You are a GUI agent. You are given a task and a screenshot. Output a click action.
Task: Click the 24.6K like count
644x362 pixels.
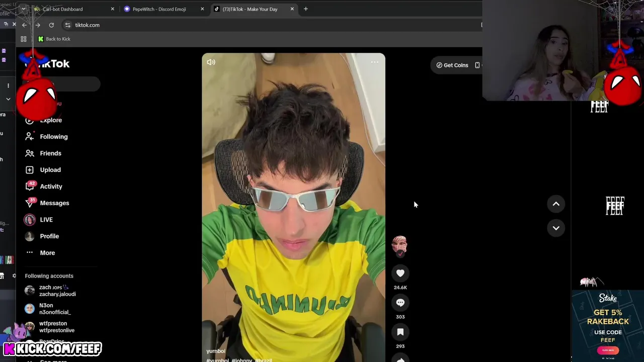pyautogui.click(x=400, y=288)
